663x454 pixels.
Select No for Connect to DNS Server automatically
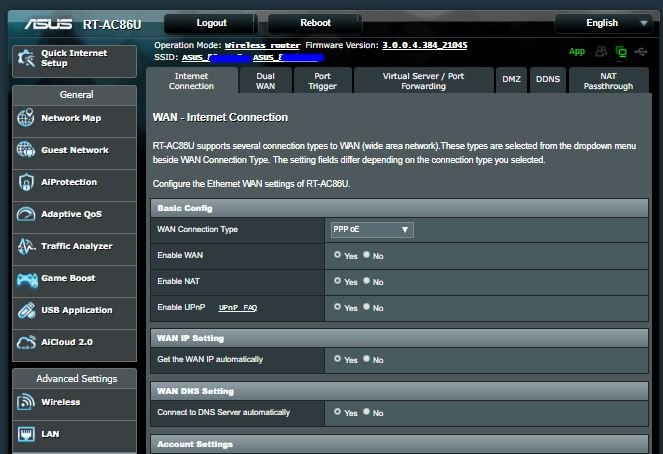pyautogui.click(x=366, y=412)
